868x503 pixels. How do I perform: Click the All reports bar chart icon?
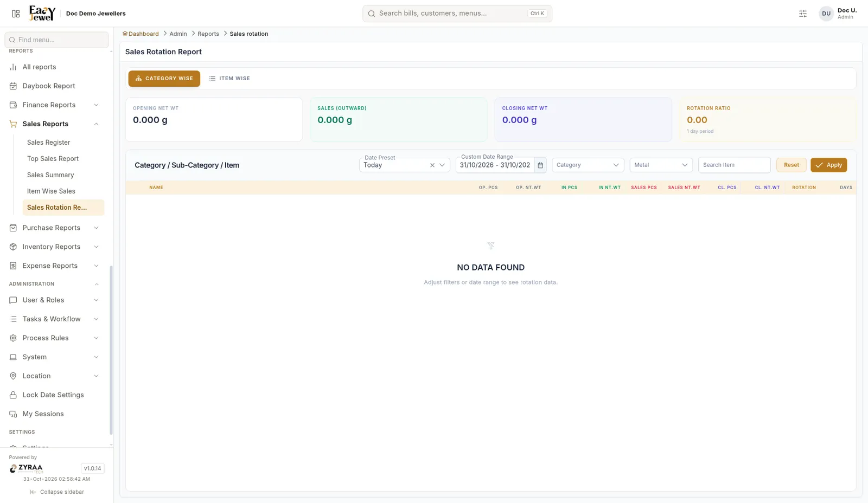coord(13,67)
